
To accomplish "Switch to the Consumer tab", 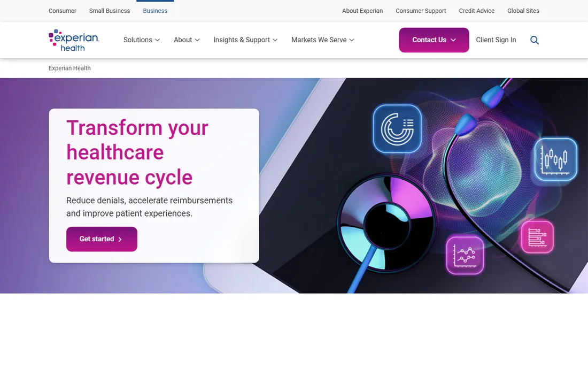I will (x=62, y=11).
